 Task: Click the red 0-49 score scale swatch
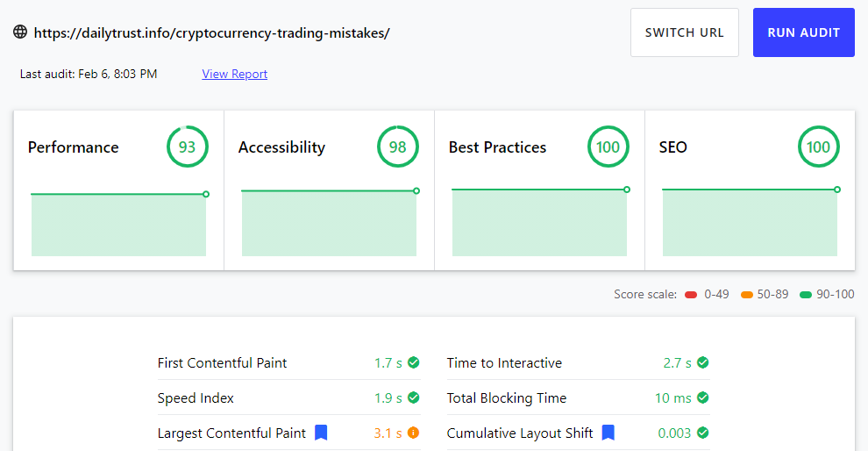pyautogui.click(x=691, y=295)
